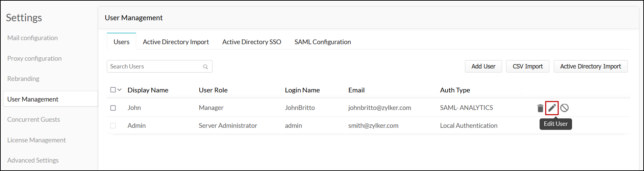
Task: Click the Edit User pencil icon
Action: [x=552, y=108]
